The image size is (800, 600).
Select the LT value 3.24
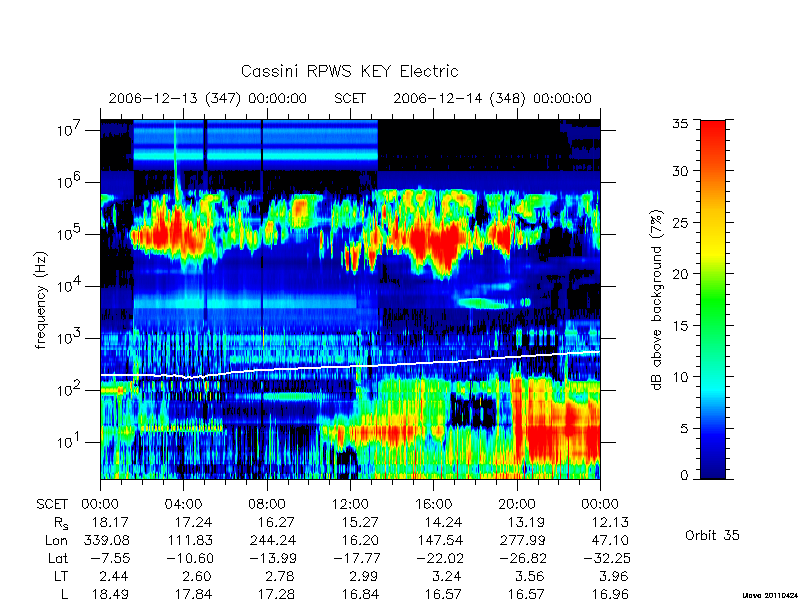pyautogui.click(x=446, y=576)
